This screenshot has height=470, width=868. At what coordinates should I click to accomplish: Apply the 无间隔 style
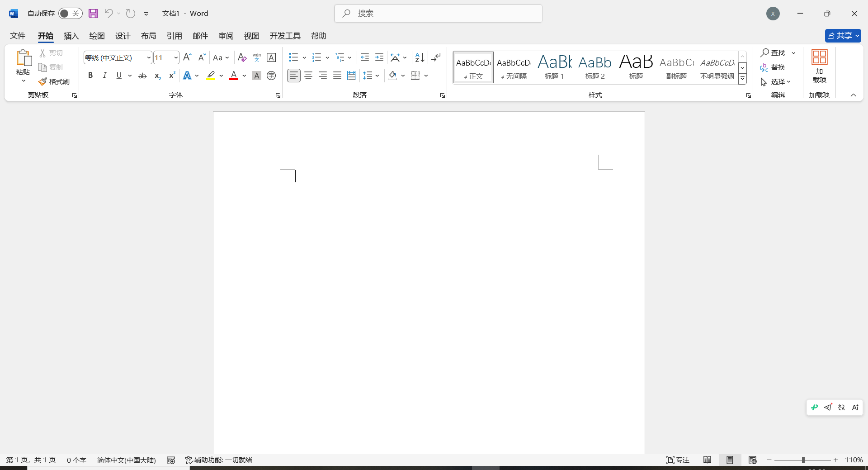coord(514,67)
